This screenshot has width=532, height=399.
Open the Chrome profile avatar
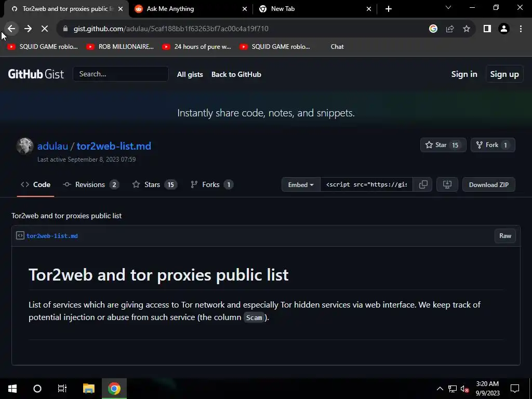coord(504,29)
